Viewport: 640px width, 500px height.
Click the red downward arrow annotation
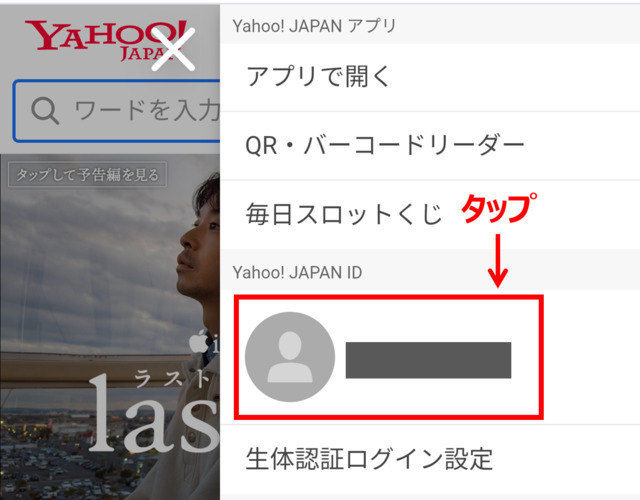pos(498,260)
